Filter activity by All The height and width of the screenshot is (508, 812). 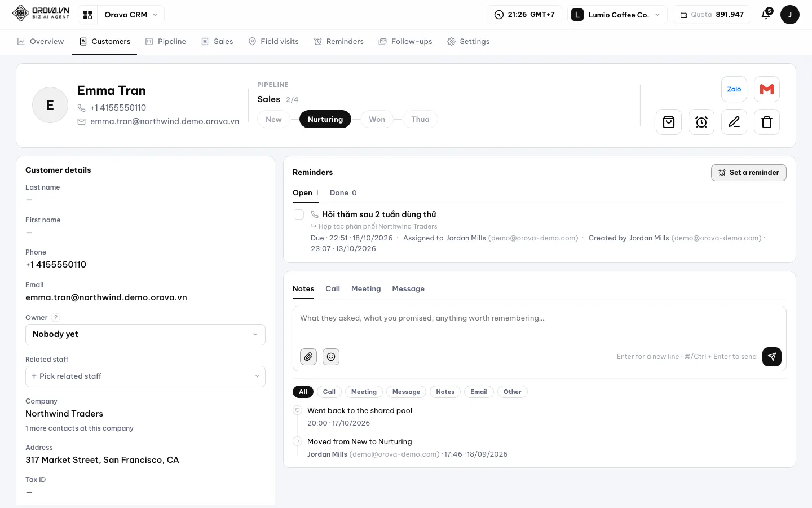[303, 392]
